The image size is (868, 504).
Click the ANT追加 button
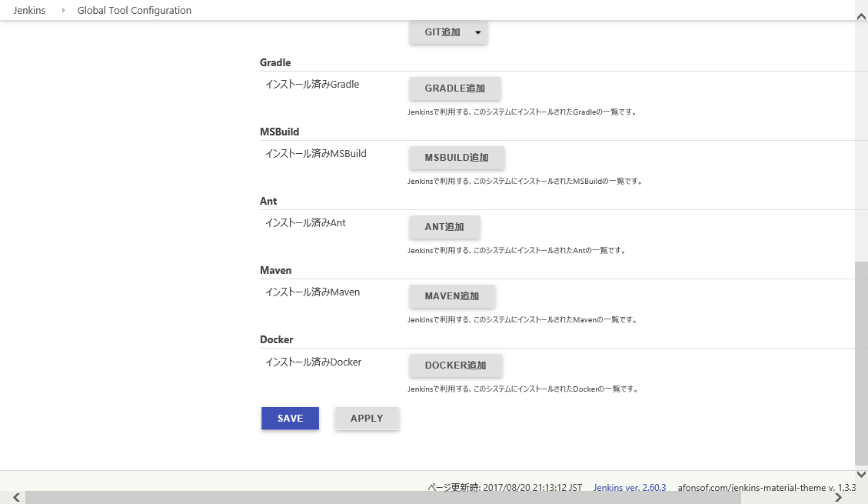point(444,226)
